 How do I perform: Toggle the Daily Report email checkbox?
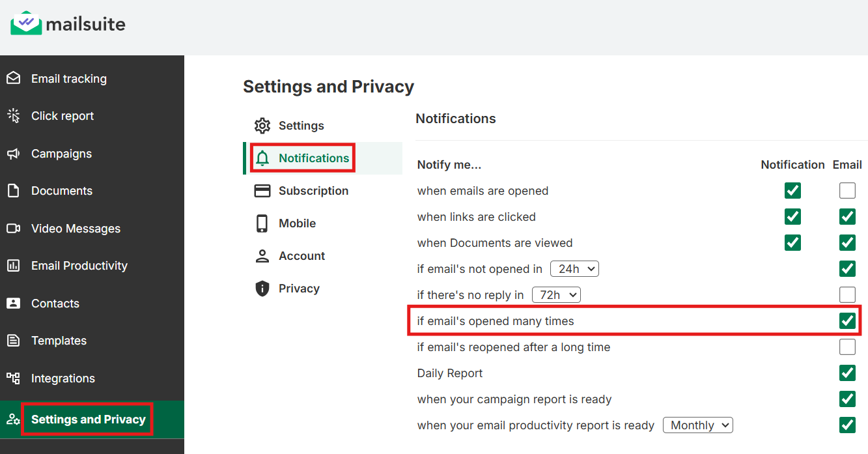[847, 373]
